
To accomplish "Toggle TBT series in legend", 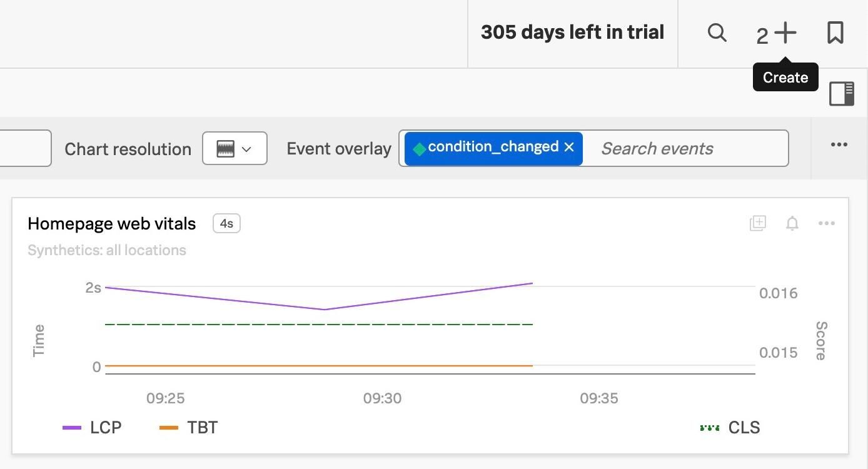I will pyautogui.click(x=189, y=428).
